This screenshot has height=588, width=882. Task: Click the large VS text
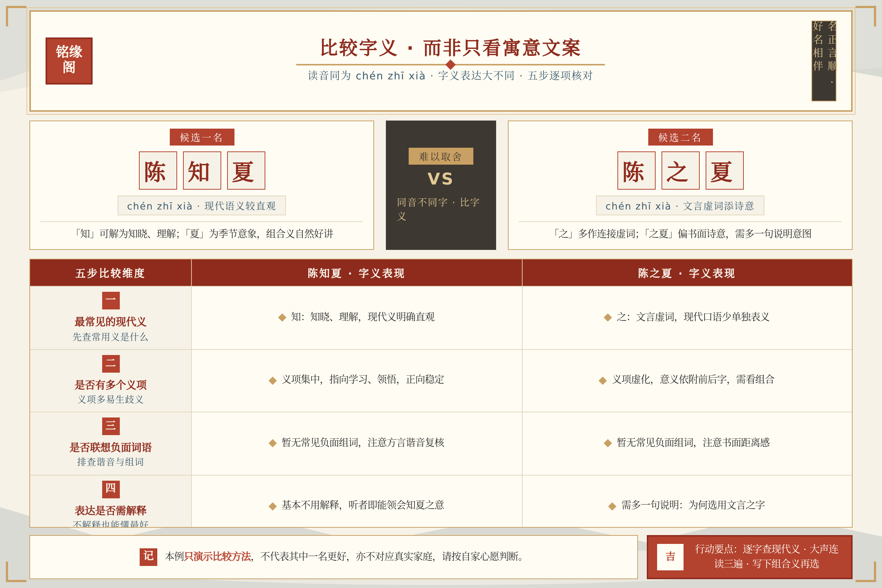[x=441, y=179]
